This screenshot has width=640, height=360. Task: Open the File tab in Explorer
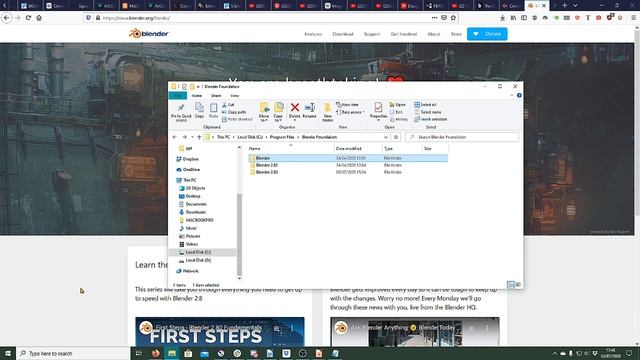(x=178, y=96)
